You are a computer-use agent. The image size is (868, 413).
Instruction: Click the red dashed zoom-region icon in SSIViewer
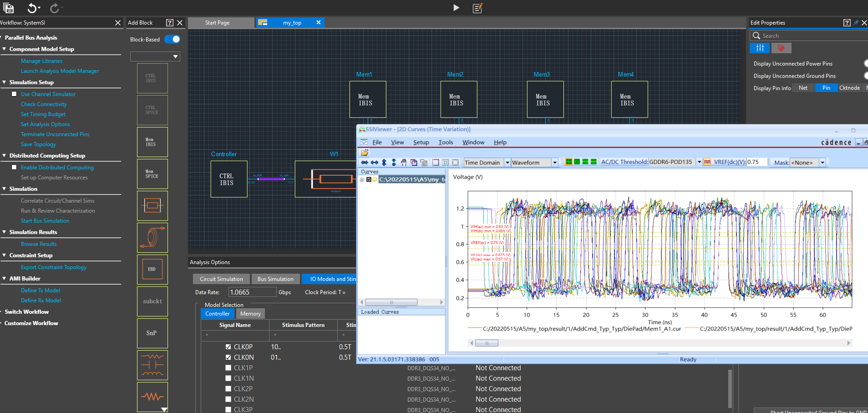436,163
